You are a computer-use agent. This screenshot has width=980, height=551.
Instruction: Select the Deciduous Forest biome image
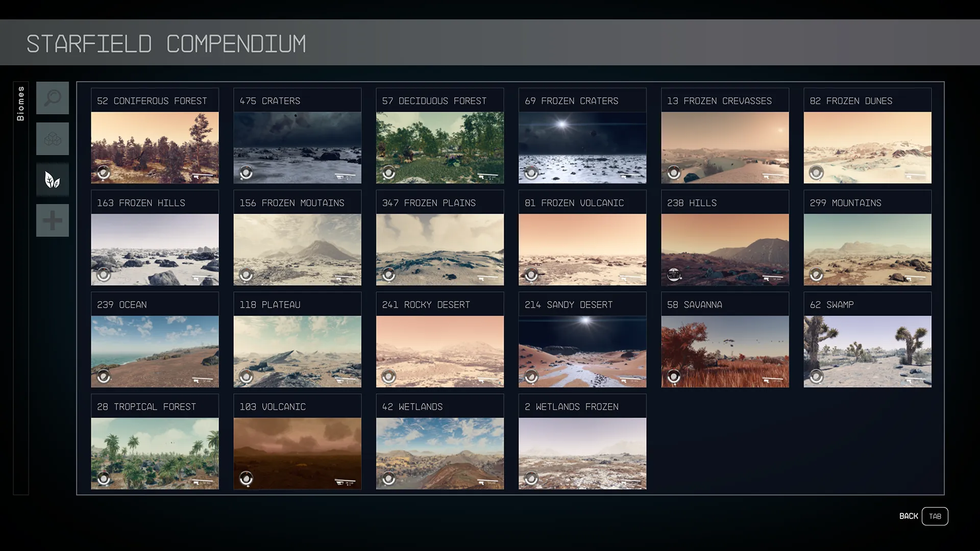click(x=440, y=148)
